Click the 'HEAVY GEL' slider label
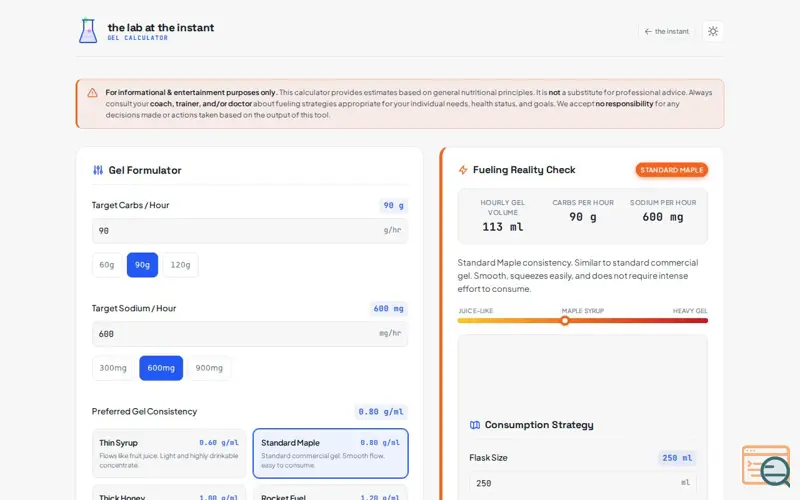 (690, 311)
